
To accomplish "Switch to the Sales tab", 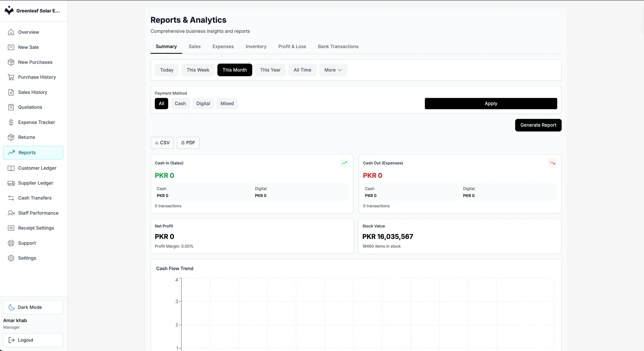I will [195, 46].
